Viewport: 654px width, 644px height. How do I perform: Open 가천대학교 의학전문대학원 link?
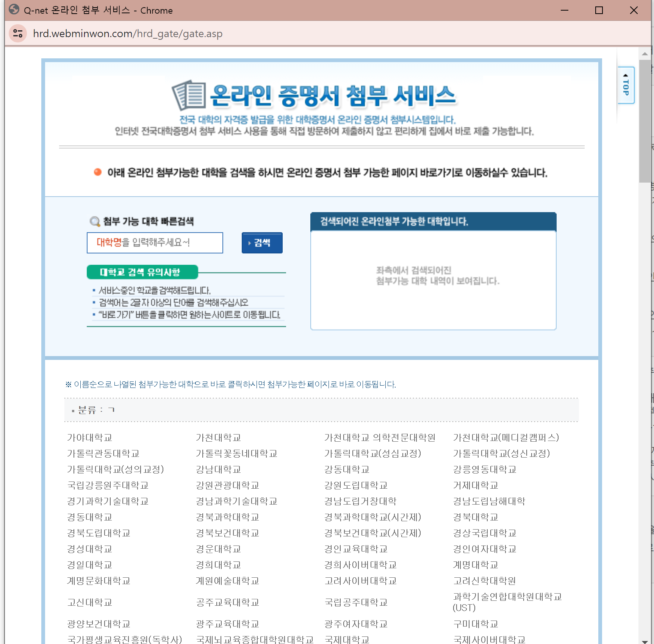pyautogui.click(x=380, y=438)
